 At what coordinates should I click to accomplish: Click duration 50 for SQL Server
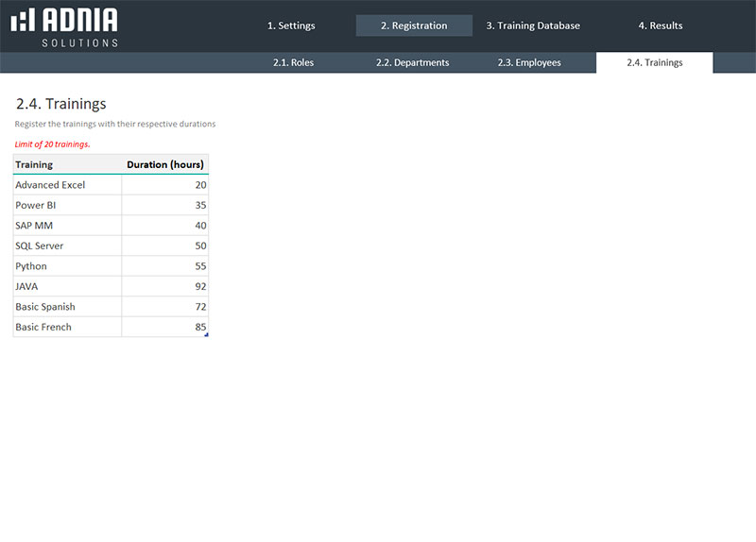pos(164,246)
